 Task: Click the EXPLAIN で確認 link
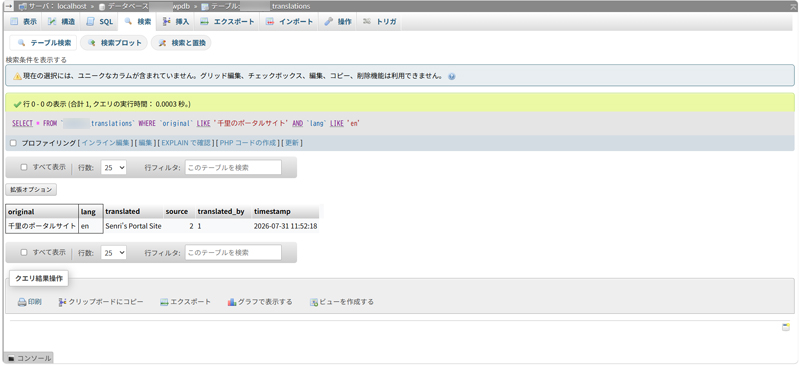(186, 143)
